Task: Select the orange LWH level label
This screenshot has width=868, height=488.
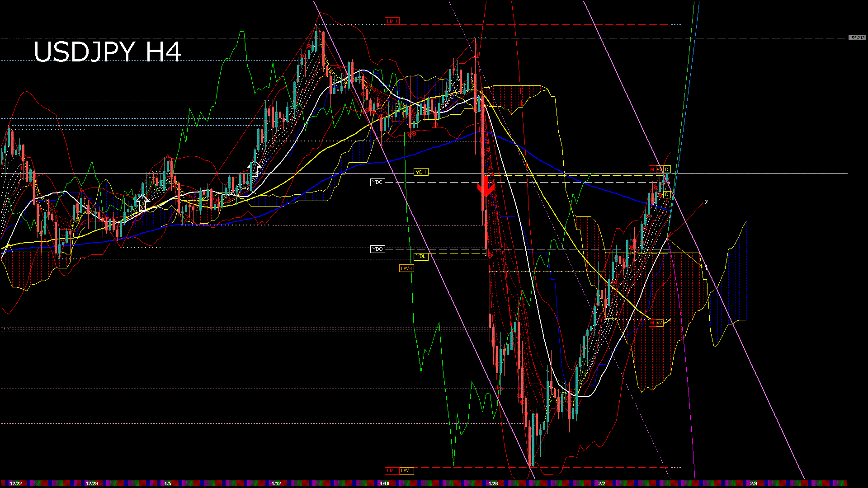Action: pos(406,268)
